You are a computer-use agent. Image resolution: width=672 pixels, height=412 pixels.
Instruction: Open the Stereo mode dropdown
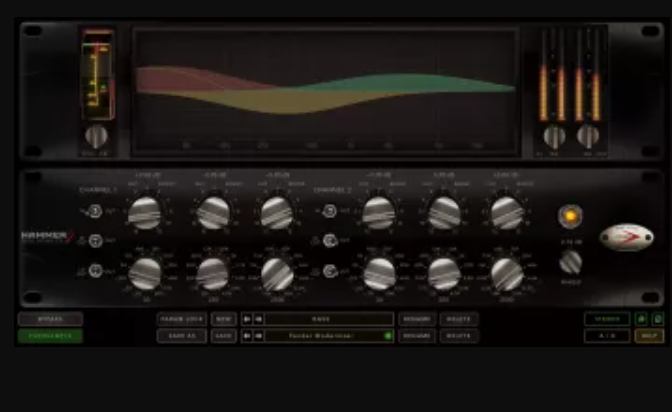point(607,319)
